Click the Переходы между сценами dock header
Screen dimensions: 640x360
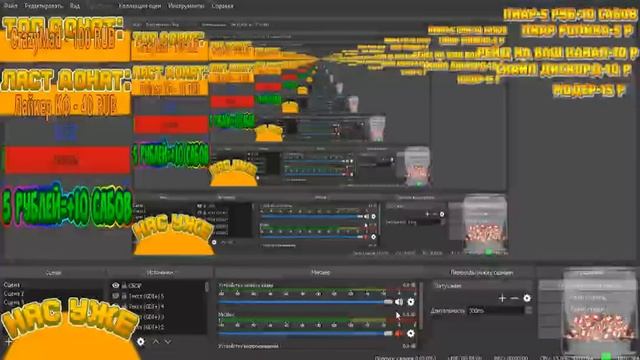click(x=482, y=272)
